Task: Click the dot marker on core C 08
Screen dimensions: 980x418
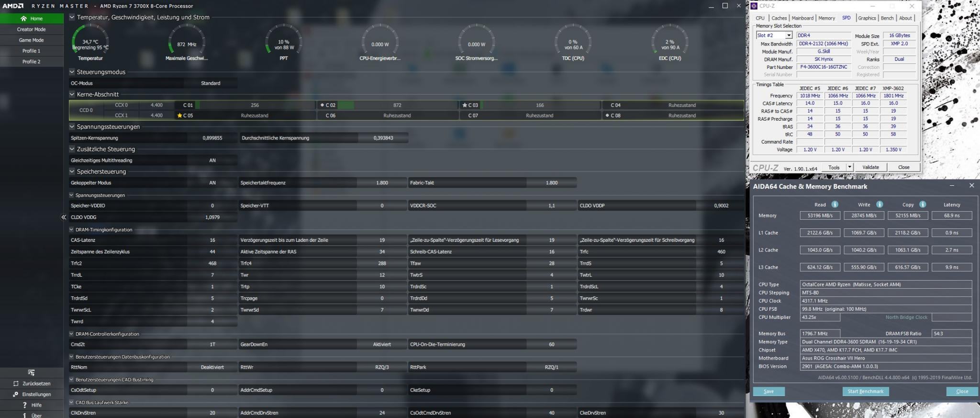Action: 607,115
